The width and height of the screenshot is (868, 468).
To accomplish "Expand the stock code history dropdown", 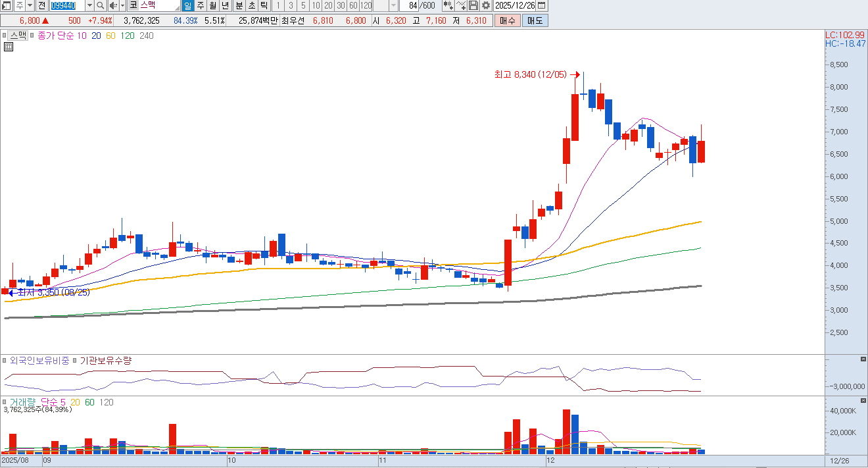I will (x=89, y=5).
